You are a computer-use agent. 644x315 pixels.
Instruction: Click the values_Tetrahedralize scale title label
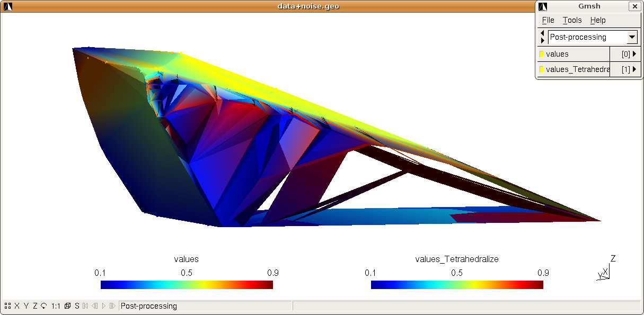point(457,259)
